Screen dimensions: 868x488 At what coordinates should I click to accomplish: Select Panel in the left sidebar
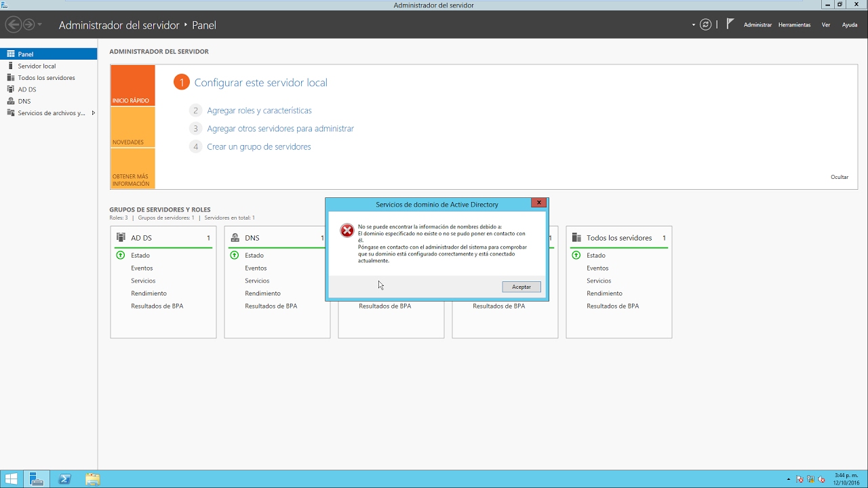coord(49,54)
